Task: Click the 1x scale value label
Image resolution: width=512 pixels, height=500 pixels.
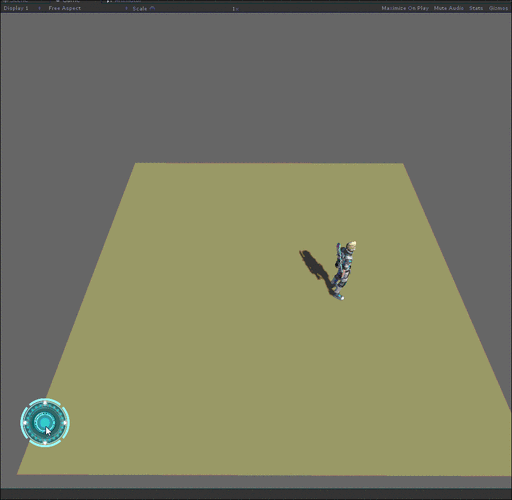Action: (x=235, y=9)
